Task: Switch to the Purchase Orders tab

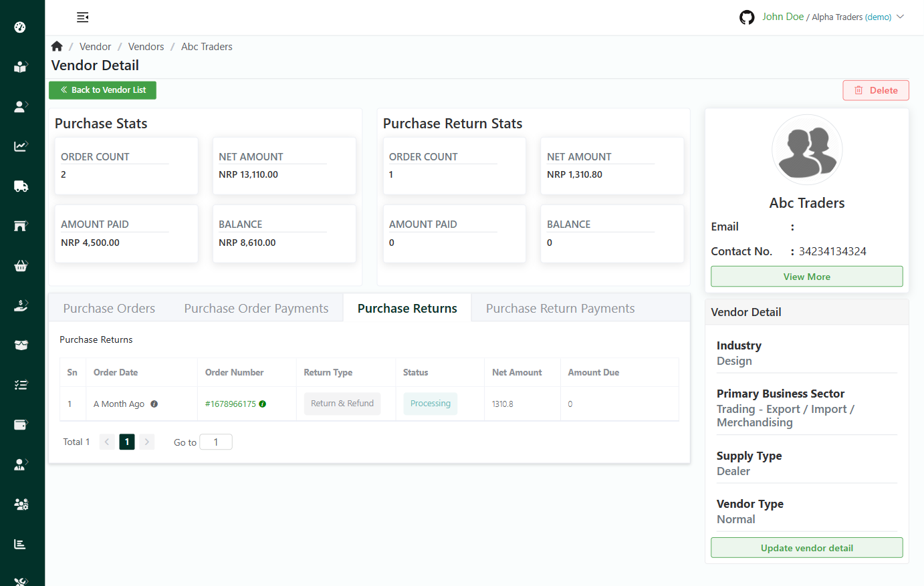Action: point(109,308)
